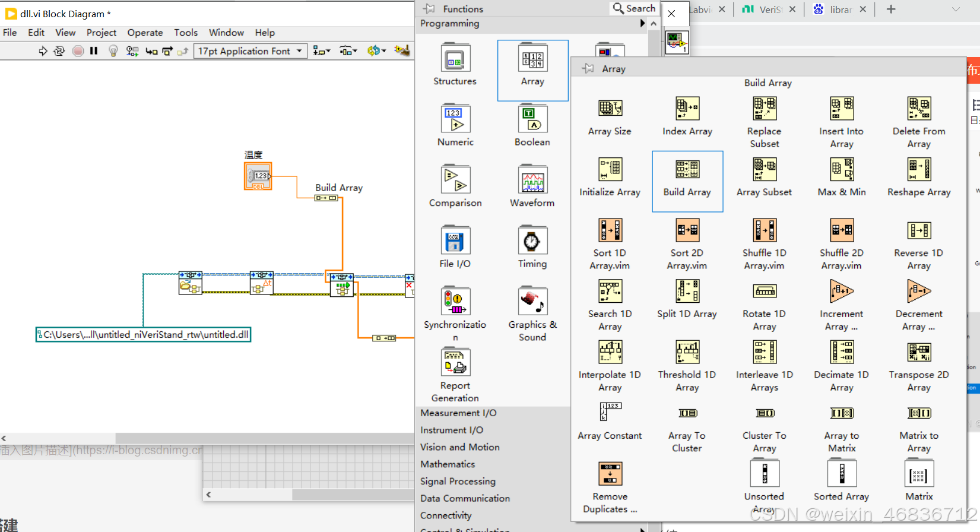
Task: Click the Abort Execution button
Action: (x=78, y=51)
